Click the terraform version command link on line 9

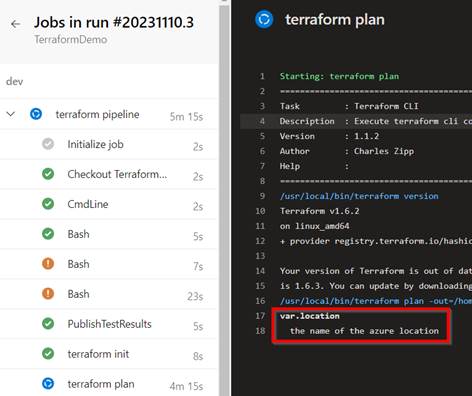[359, 196]
